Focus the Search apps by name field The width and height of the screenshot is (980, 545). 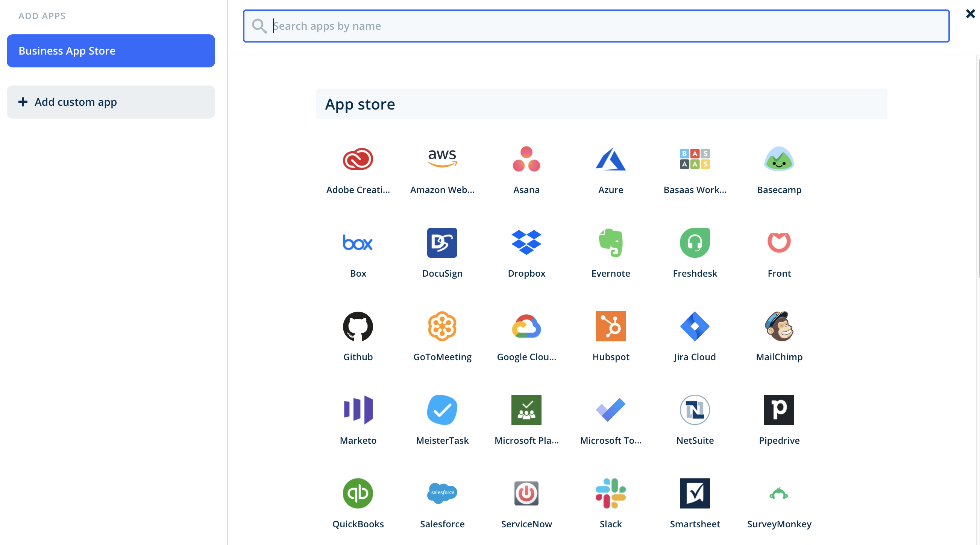[596, 26]
